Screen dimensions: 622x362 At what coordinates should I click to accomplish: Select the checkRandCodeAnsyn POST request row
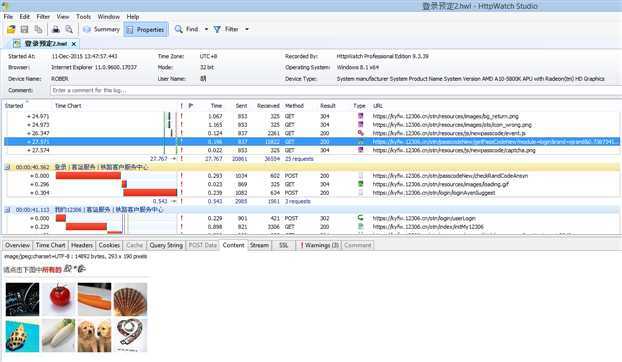(x=312, y=176)
